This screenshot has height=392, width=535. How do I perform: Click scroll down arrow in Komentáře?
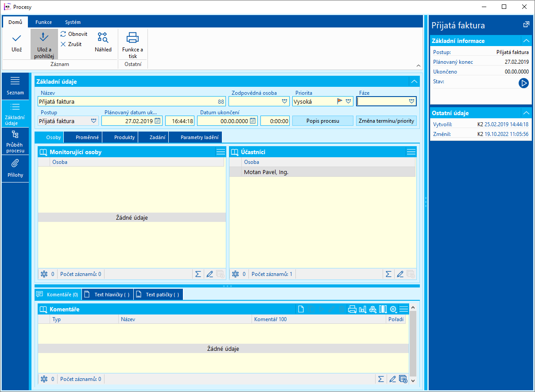tap(413, 380)
